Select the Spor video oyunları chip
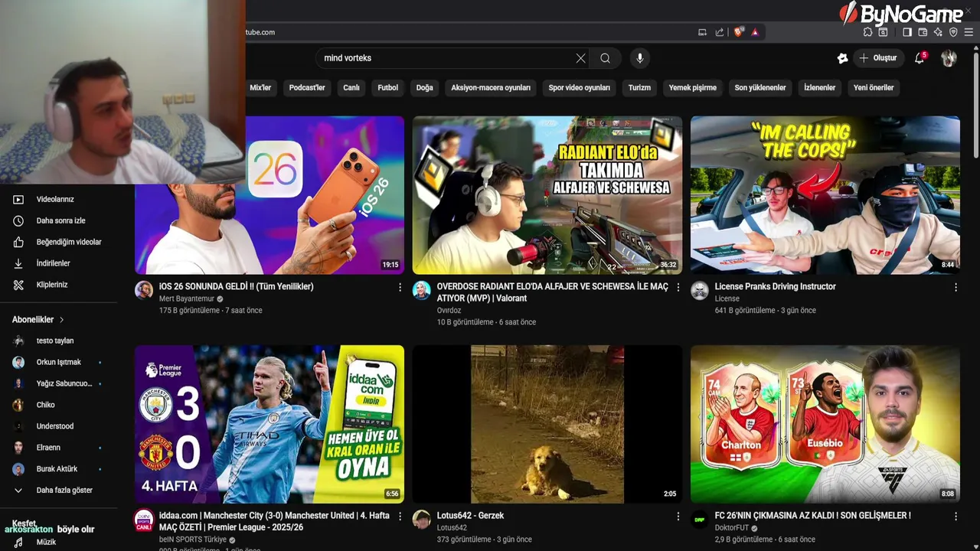 pos(580,88)
